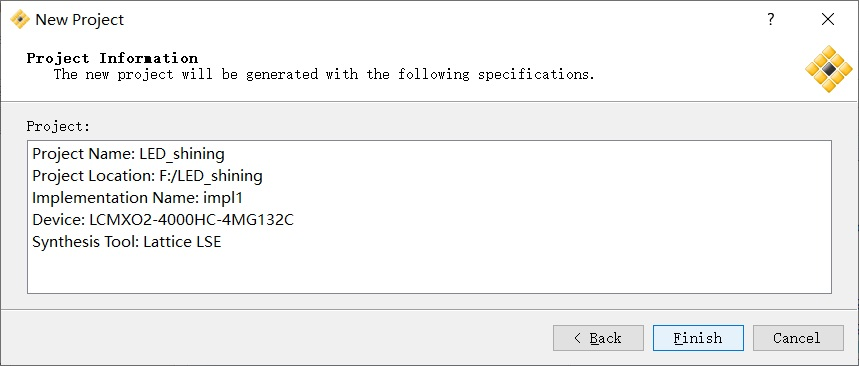Viewport: 859px width, 366px height.
Task: Select the Project Name: LED_shining line
Action: pos(128,154)
